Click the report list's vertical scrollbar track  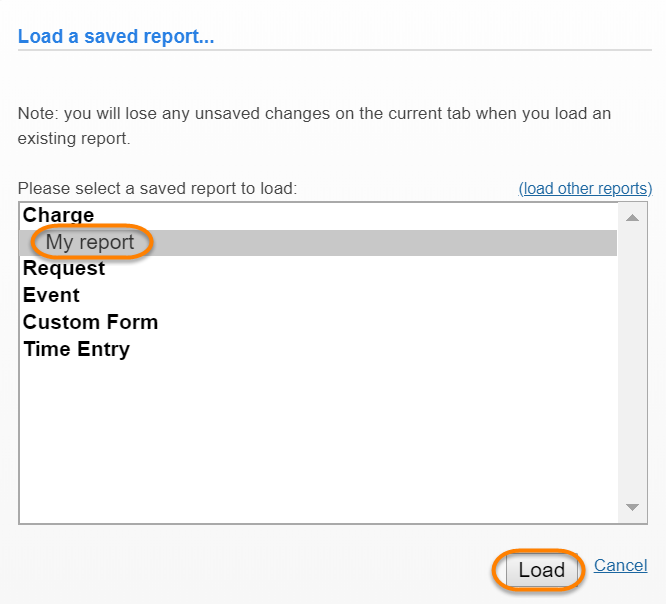632,360
